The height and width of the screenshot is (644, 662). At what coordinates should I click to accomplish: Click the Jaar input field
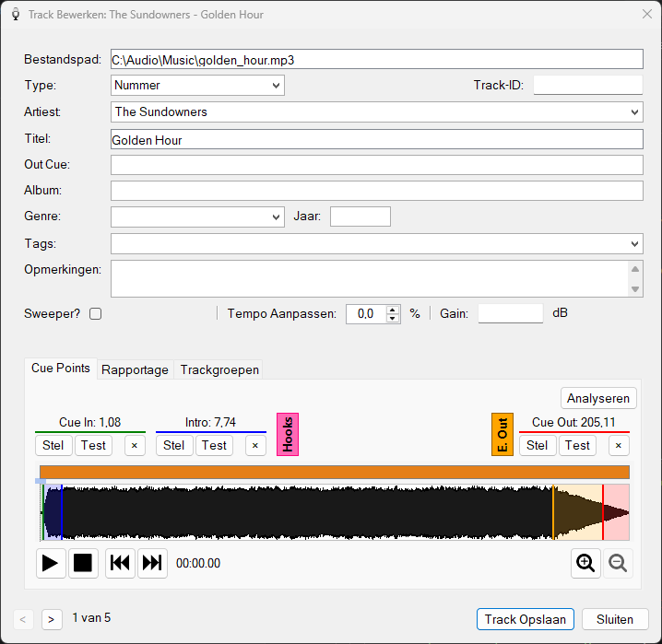pos(361,217)
